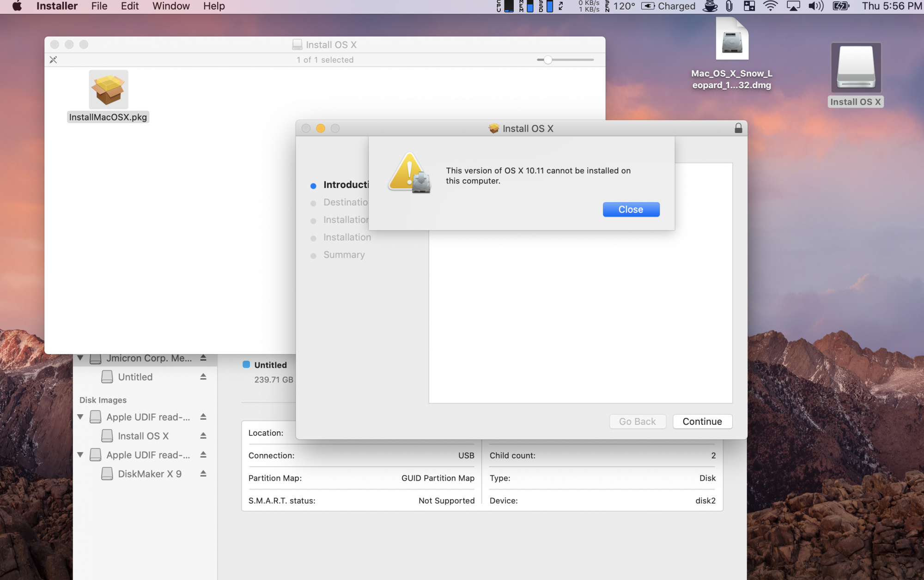Image resolution: width=924 pixels, height=580 pixels.
Task: Click the Continue button in installer
Action: [702, 421]
